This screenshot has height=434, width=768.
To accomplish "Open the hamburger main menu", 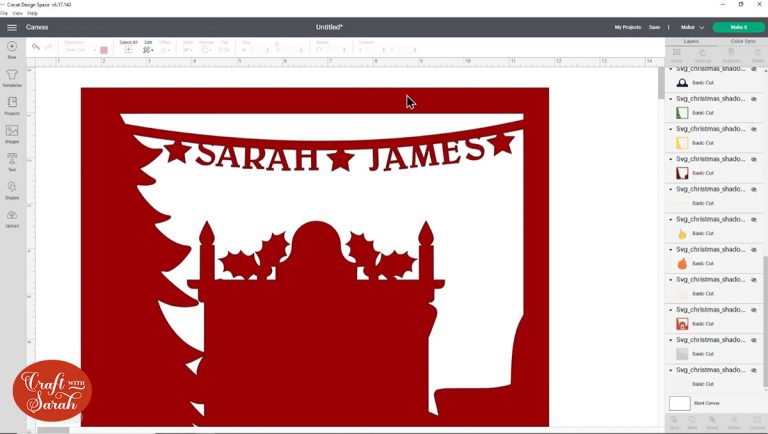I will point(12,27).
